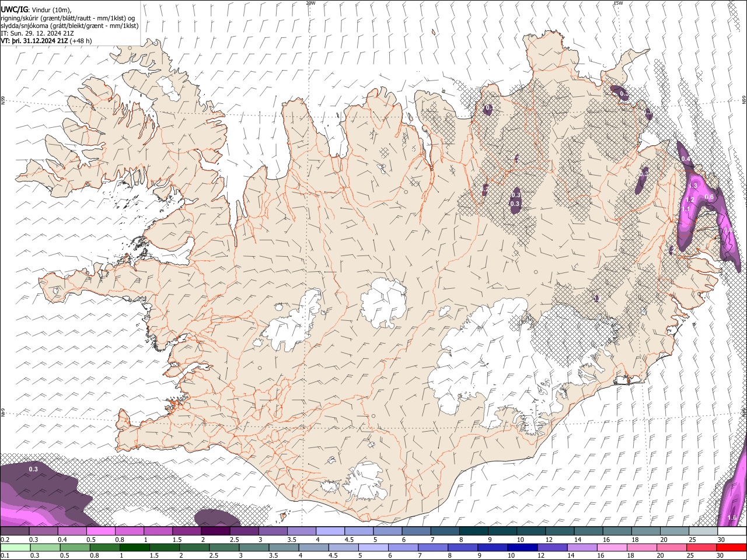This screenshot has height=560, width=747.
Task: Select the 'VT: þri. 31.12.2024 21Z' valid time
Action: 34,41
